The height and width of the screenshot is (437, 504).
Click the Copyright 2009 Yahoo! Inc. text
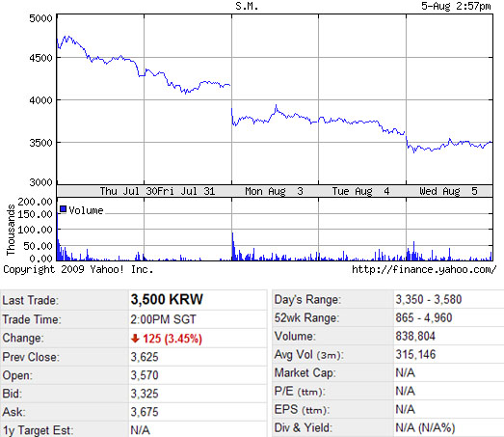(78, 269)
